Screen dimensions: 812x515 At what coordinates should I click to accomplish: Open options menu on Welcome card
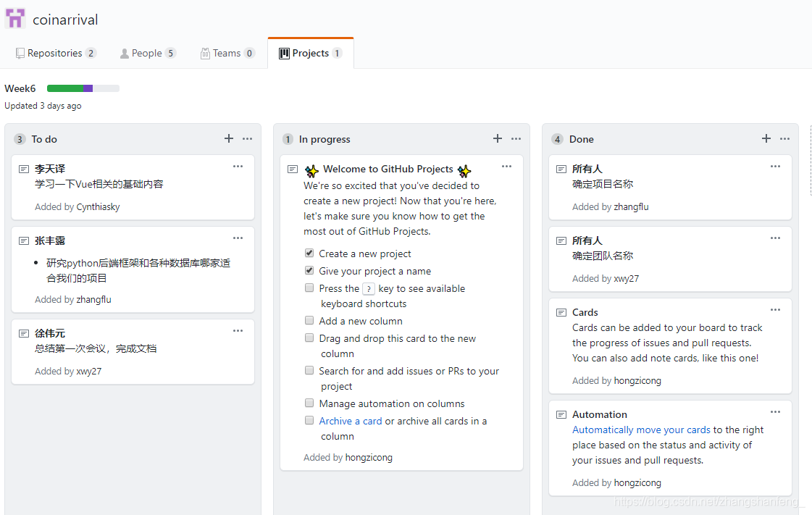[x=506, y=166]
